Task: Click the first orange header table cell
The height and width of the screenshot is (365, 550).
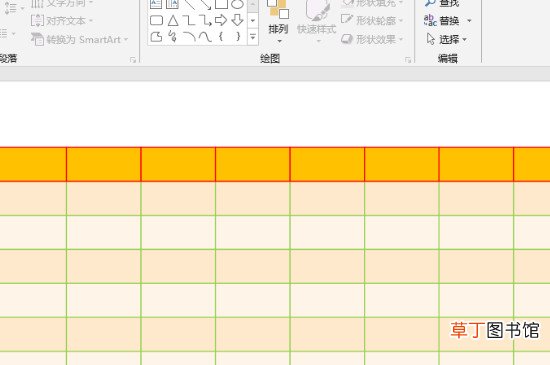Action: point(33,164)
